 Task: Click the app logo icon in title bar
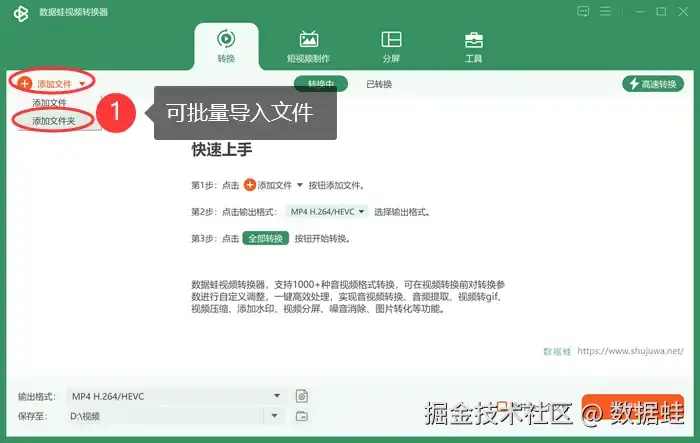tap(21, 13)
